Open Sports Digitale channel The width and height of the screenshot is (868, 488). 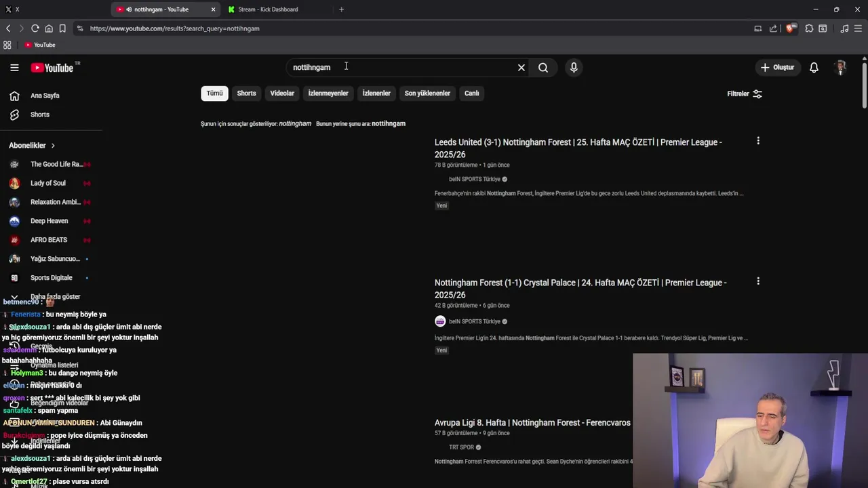click(x=51, y=278)
